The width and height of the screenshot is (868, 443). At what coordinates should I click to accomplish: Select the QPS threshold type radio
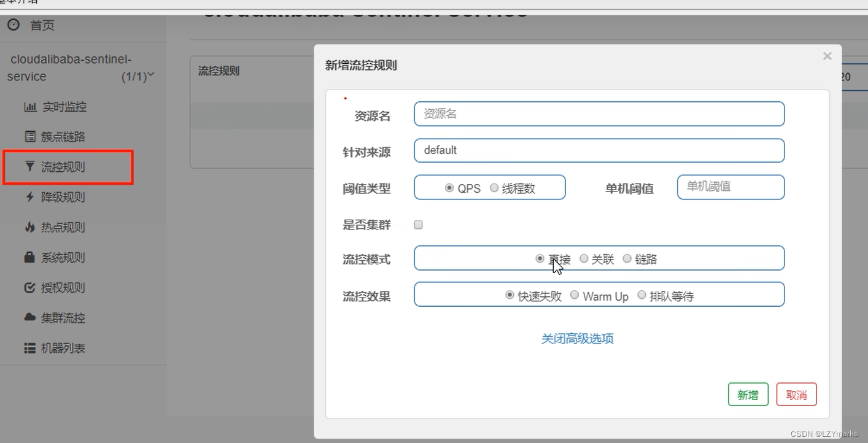click(449, 188)
